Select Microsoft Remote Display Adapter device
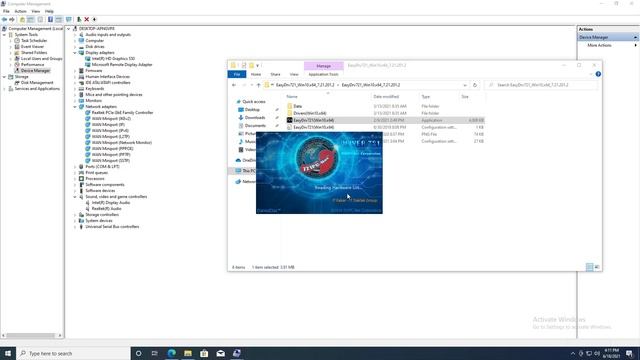The width and height of the screenshot is (640, 360). click(x=122, y=64)
